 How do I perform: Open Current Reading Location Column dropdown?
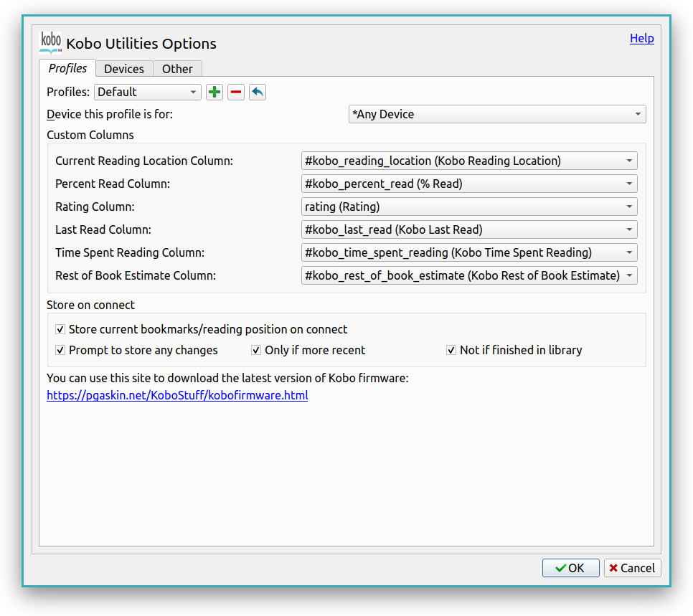coord(469,161)
